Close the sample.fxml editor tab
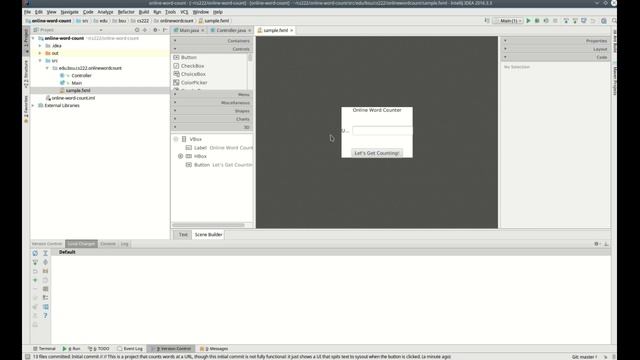Image resolution: width=640 pixels, height=360 pixels. pyautogui.click(x=291, y=30)
